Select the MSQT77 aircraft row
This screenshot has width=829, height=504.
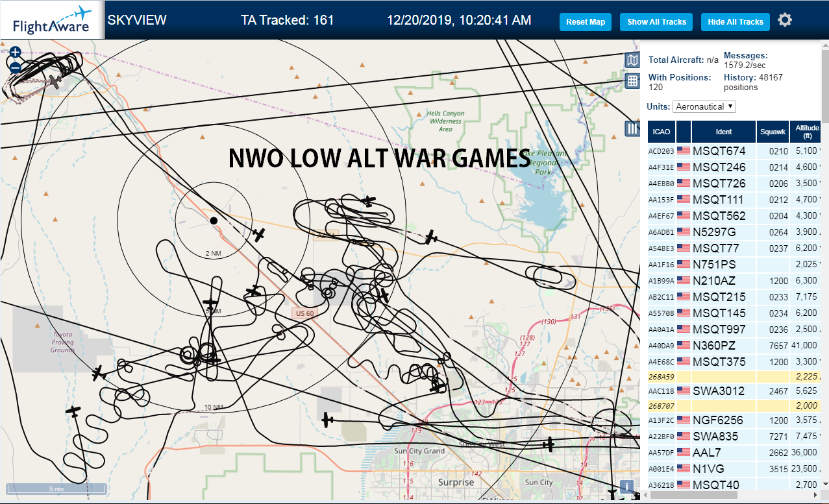click(734, 248)
